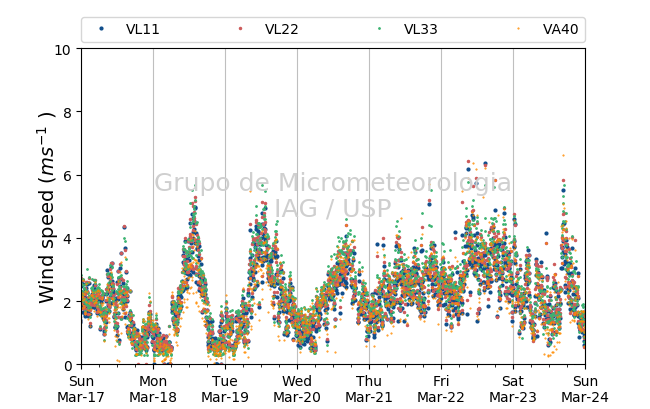This screenshot has width=650, height=409.
Task: Click the y-axis tick label 6
Action: (68, 176)
